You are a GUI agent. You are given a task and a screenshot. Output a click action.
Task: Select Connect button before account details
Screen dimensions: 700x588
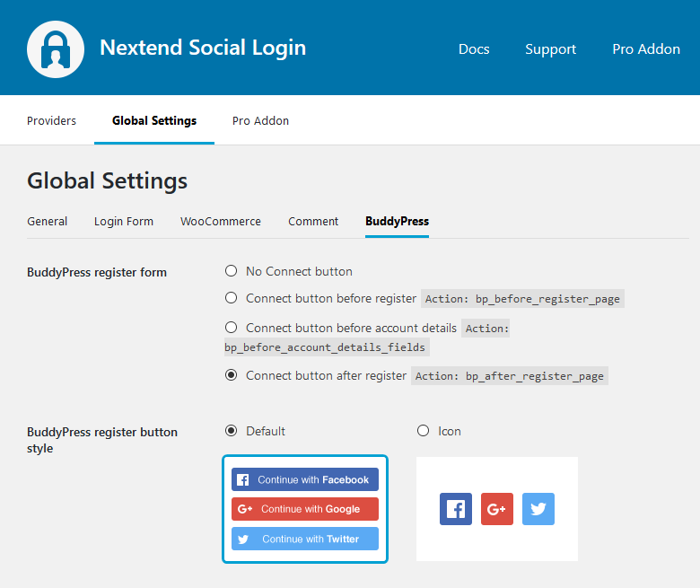coord(232,328)
